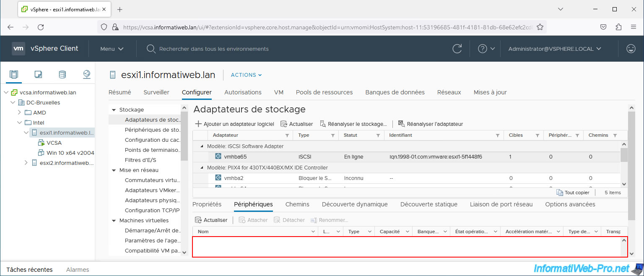Select Périphériques de stockage in sidebar

tap(153, 130)
